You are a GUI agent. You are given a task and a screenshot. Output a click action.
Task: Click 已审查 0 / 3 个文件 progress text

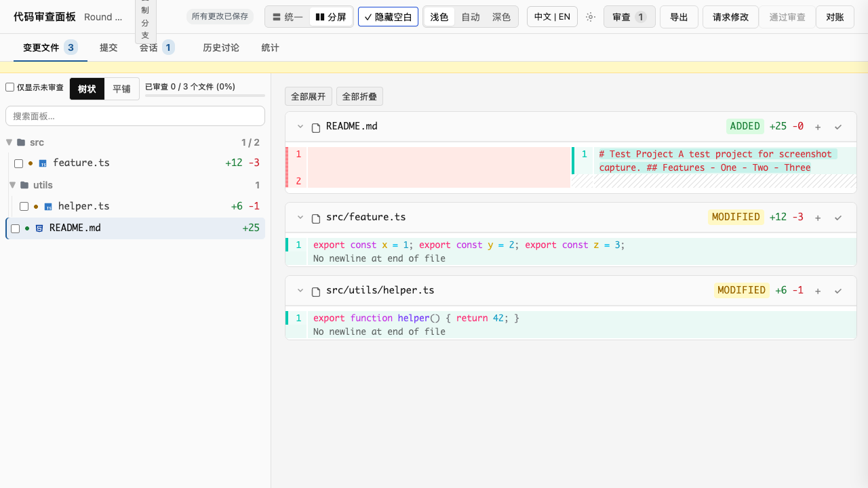tap(190, 87)
